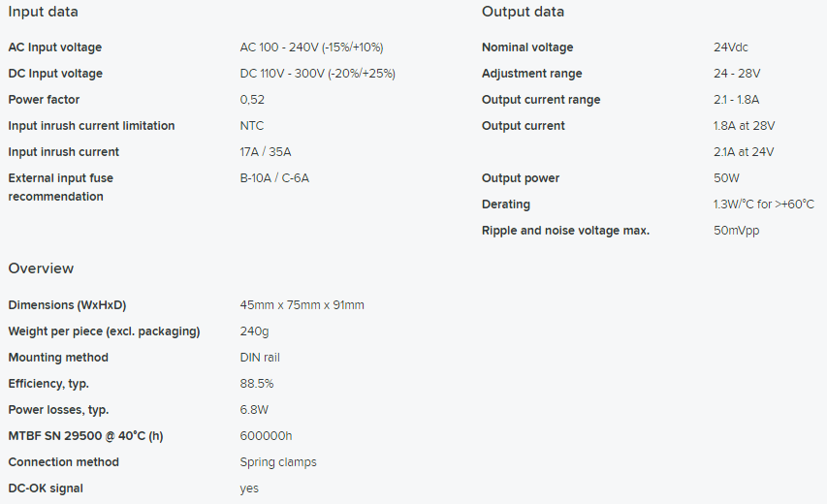Click the NTC inrush limitation value

251,125
